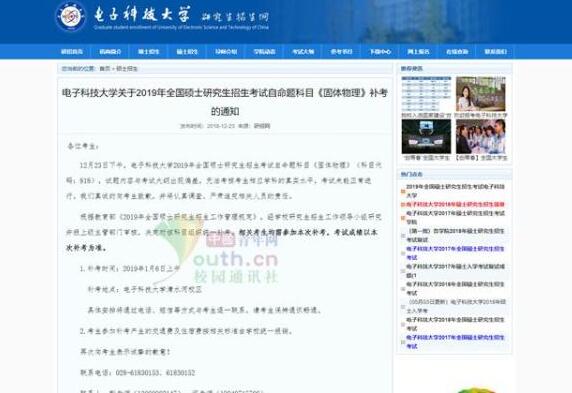Open the data table thumbnail in sidebar
The width and height of the screenshot is (572, 393).
pyautogui.click(x=426, y=94)
